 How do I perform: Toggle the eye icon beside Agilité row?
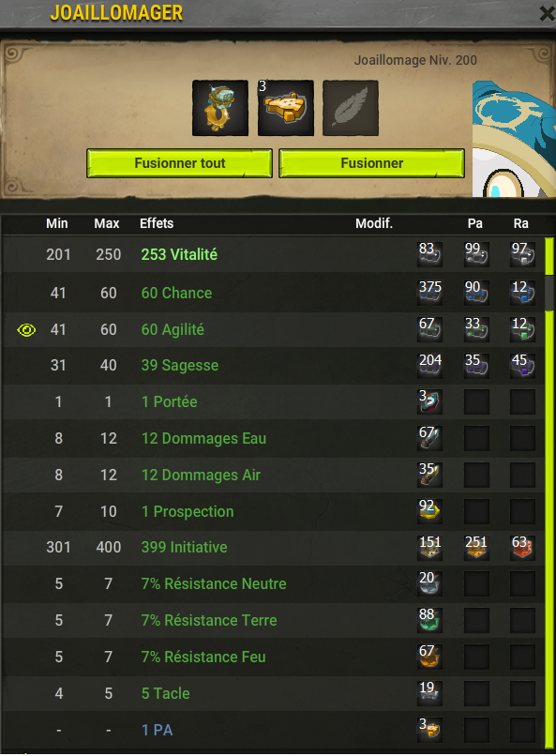(26, 330)
